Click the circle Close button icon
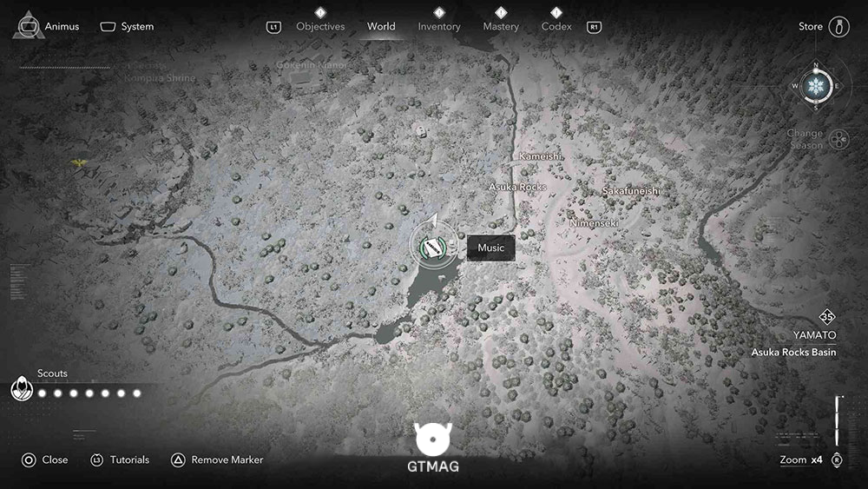Screen dimensions: 868x489 pyautogui.click(x=29, y=460)
